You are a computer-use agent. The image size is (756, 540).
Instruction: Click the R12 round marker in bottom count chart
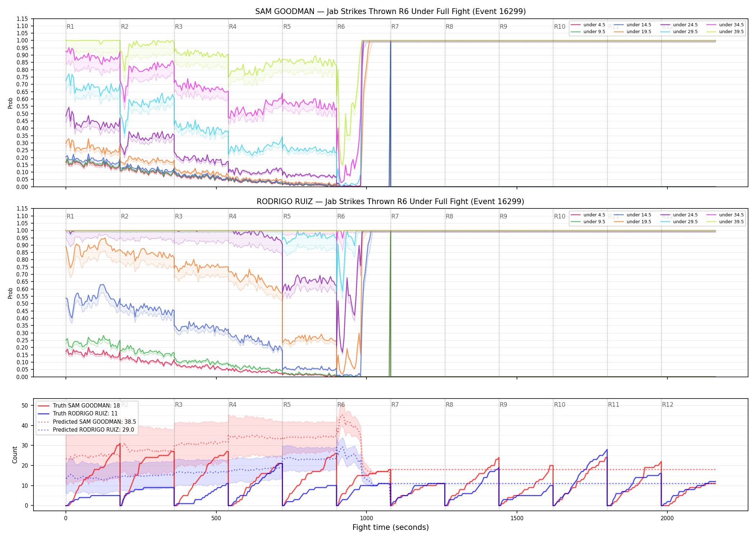click(667, 405)
